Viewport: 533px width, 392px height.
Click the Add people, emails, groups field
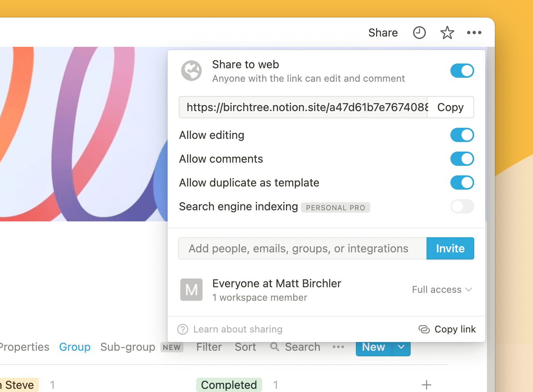point(302,248)
